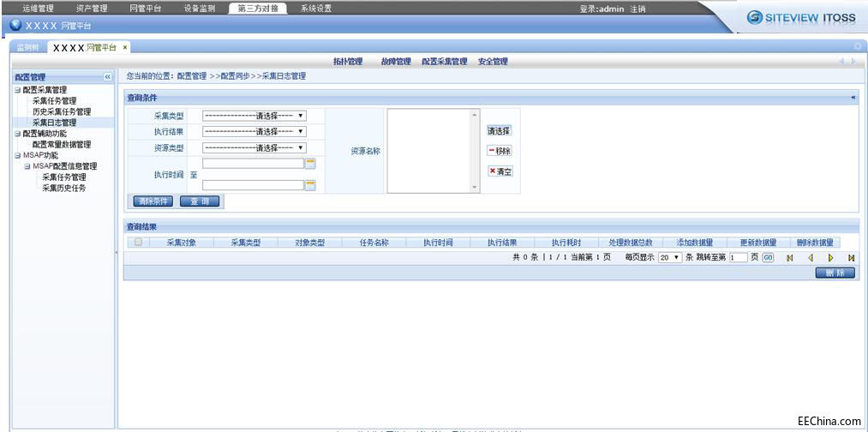868x432 pixels.
Task: Sort by 任务名称 column header
Action: click(374, 243)
